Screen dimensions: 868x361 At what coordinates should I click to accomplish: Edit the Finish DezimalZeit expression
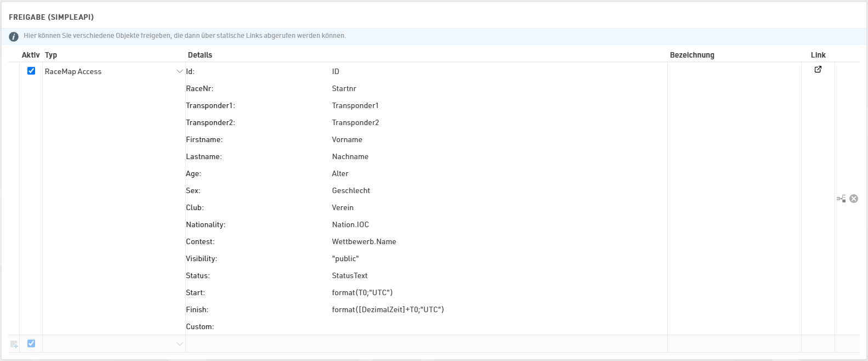pyautogui.click(x=388, y=309)
